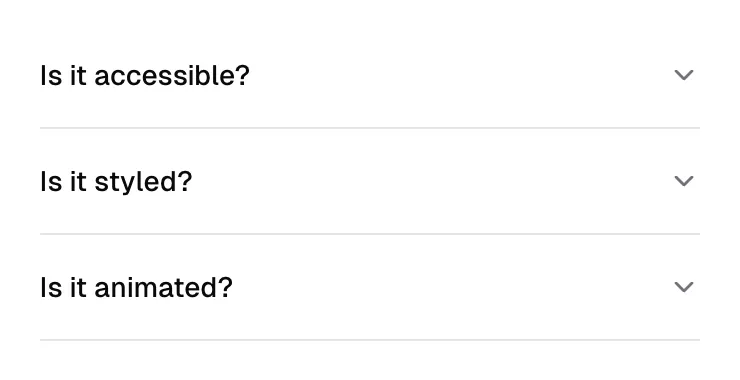Toggle the animated question's down arrow
740x380 pixels.
(x=684, y=287)
